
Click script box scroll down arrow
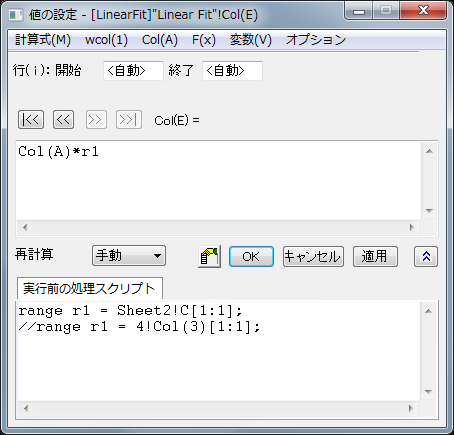pos(429,392)
